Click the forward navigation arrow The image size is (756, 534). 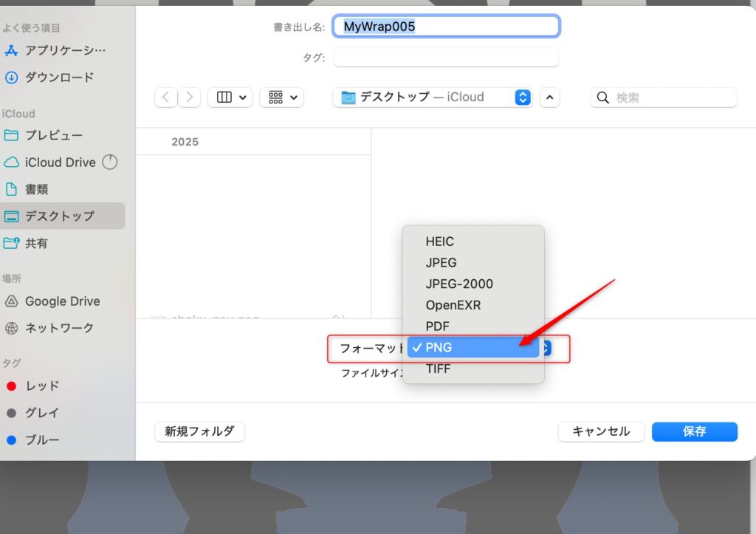(x=190, y=97)
